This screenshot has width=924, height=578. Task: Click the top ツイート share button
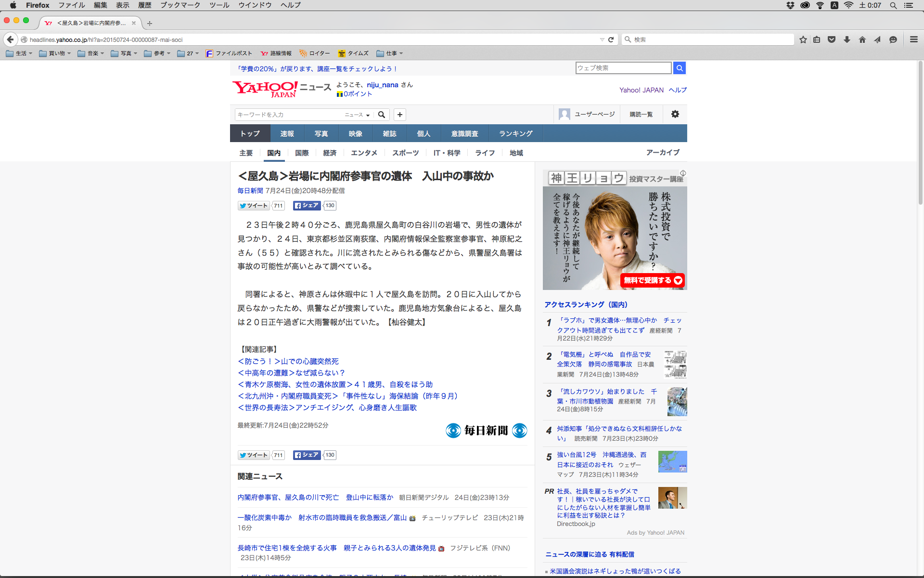[254, 206]
